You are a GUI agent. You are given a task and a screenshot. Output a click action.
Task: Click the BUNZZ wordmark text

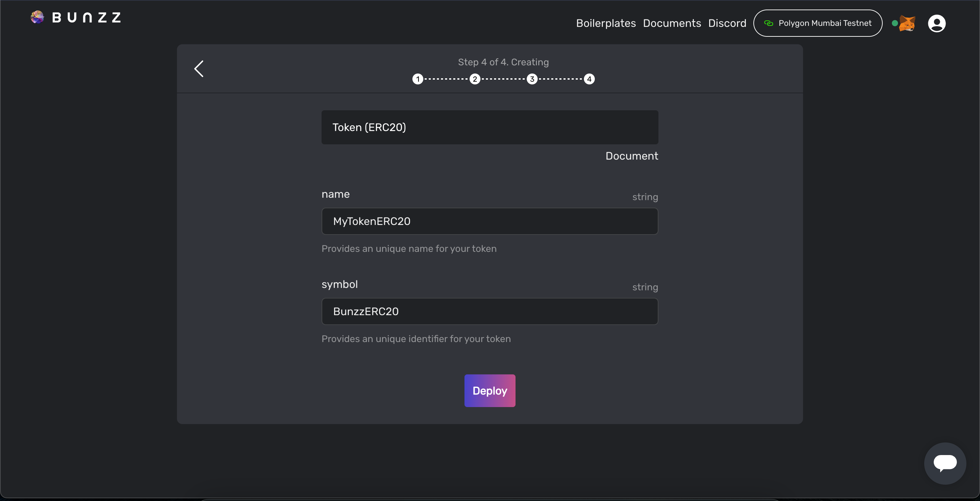click(86, 17)
